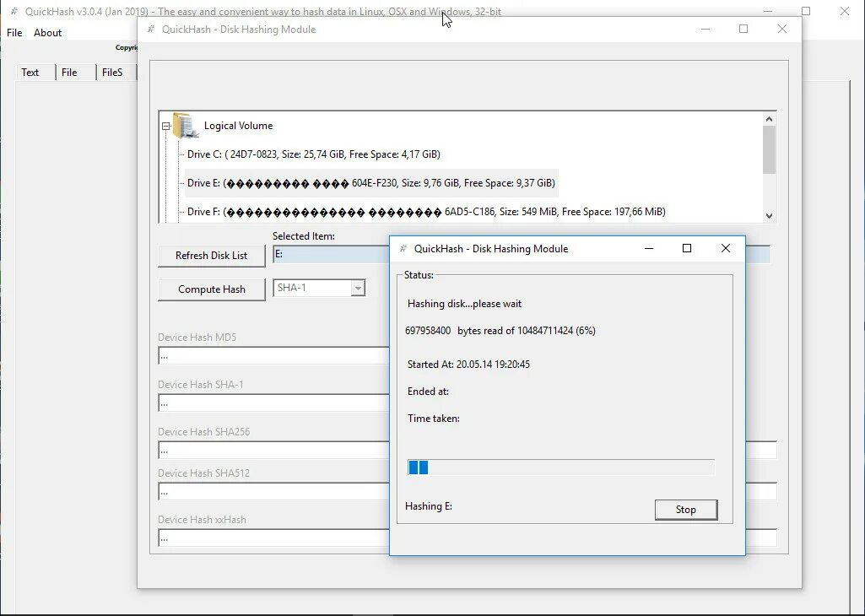This screenshot has height=616, width=865.
Task: Switch to the File tab
Action: 76,73
